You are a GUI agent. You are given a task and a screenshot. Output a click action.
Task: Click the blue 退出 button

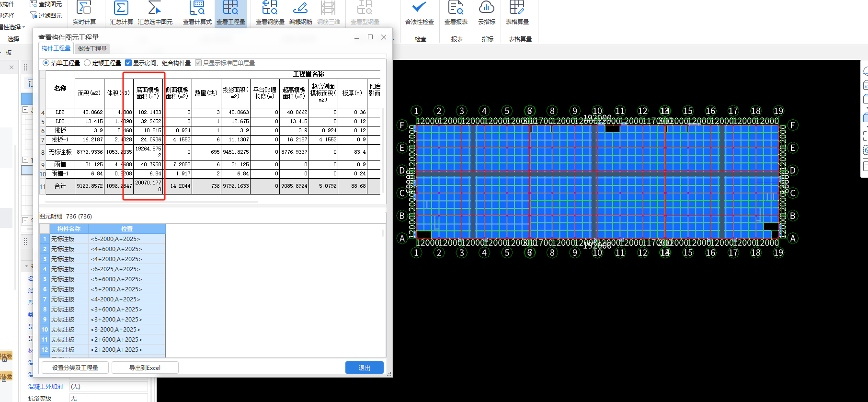click(364, 368)
